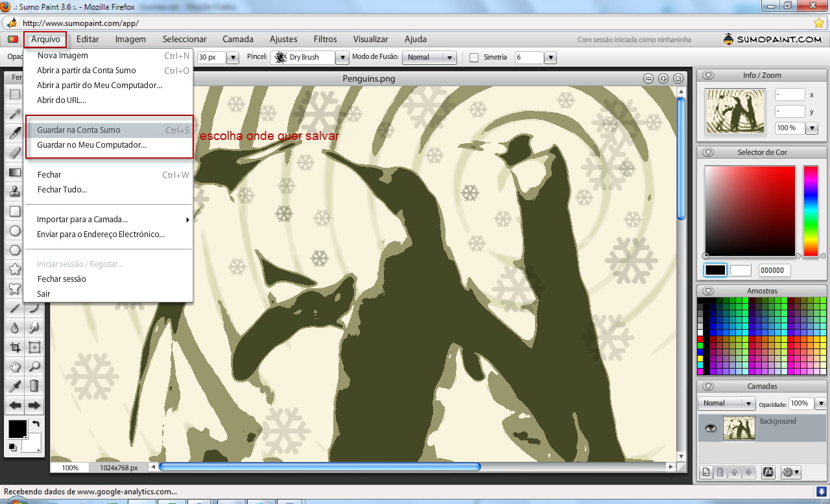Click the black foreground swatch in Selector de Cor
830x504 pixels.
(715, 270)
